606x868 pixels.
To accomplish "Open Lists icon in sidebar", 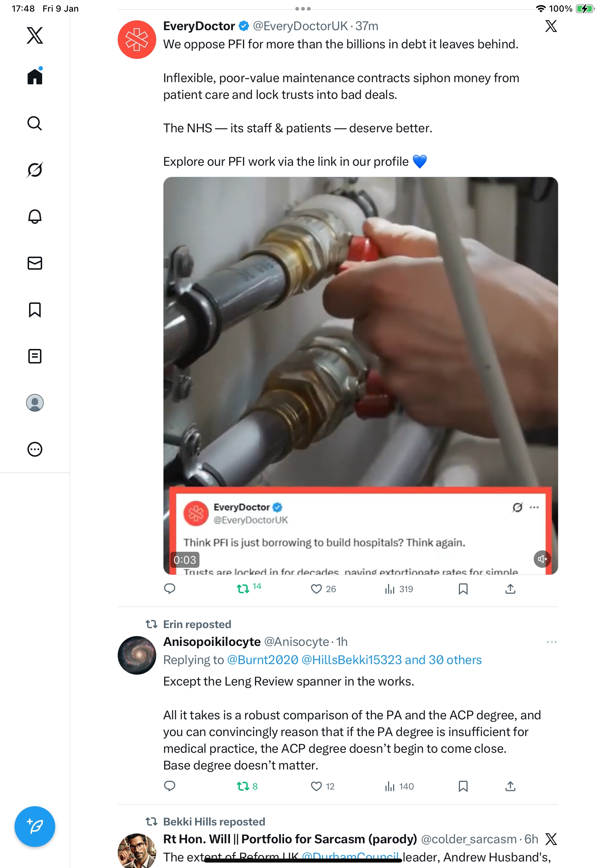I will pyautogui.click(x=35, y=356).
